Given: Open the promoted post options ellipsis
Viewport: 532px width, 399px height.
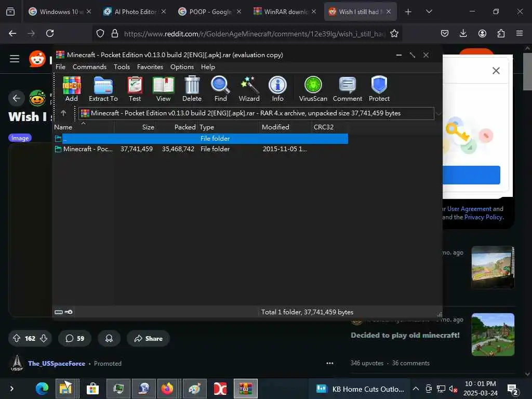Looking at the screenshot, I should coord(330,363).
